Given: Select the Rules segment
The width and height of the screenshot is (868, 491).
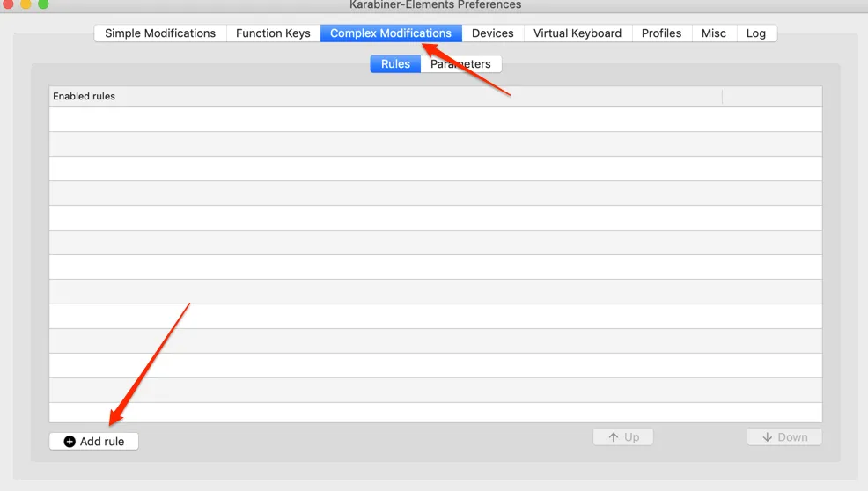Looking at the screenshot, I should click(395, 64).
